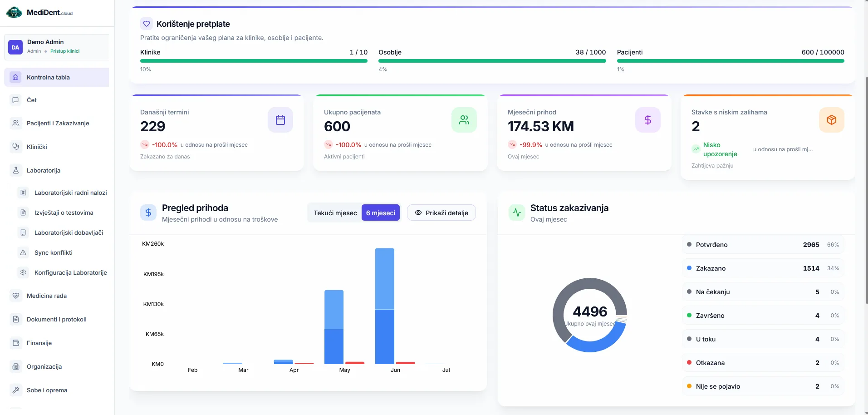The image size is (868, 415).
Task: Click the Jun revenue bar in chart
Action: 385,306
